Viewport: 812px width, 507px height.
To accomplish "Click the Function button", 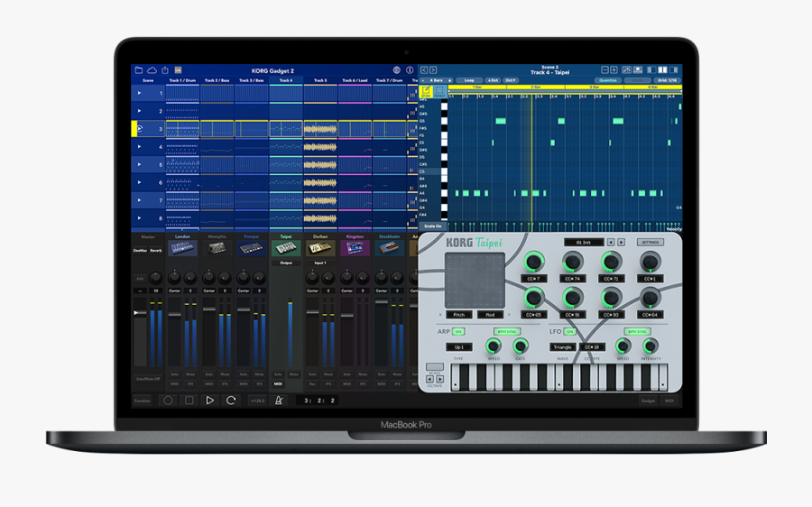I will coord(143,401).
